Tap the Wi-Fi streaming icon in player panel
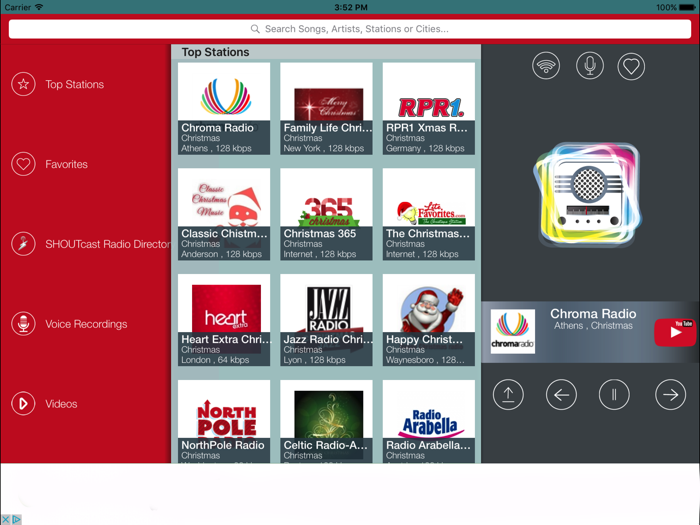Image resolution: width=700 pixels, height=525 pixels. [546, 66]
